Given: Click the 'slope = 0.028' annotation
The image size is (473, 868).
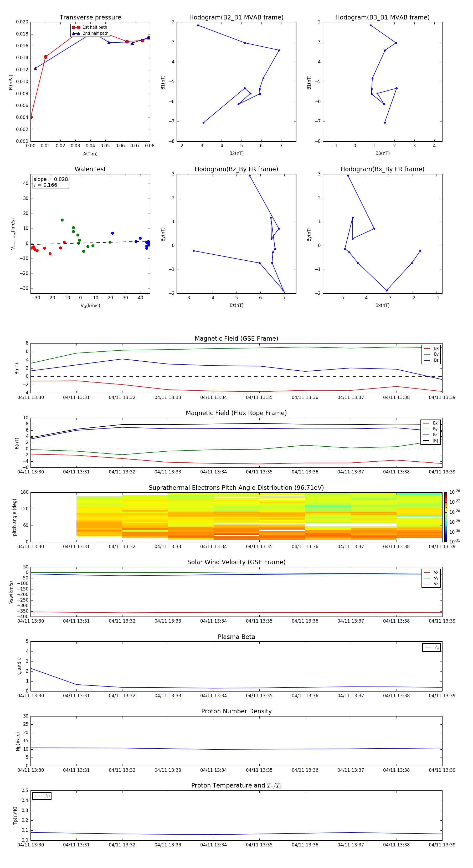Looking at the screenshot, I should [50, 179].
